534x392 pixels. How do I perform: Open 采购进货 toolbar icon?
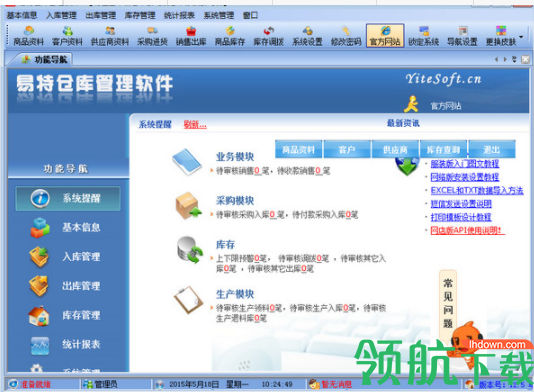[152, 36]
